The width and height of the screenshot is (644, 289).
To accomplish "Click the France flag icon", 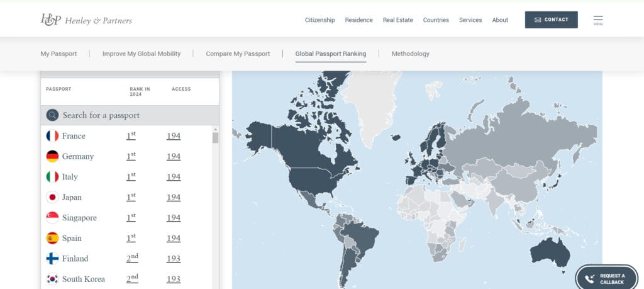I will click(52, 135).
